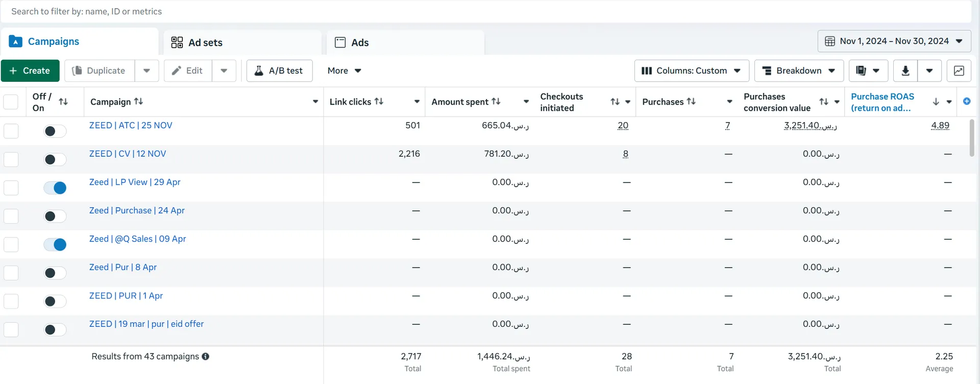This screenshot has height=384, width=980.
Task: Expand the Columns: Custom dropdown
Action: [692, 70]
